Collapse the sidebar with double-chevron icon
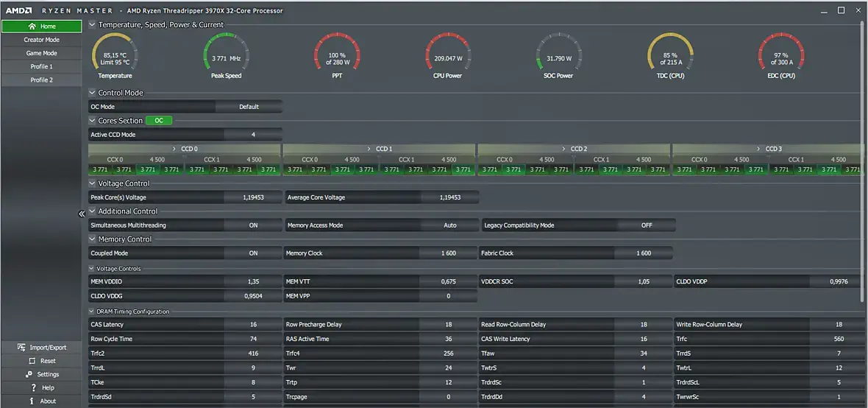This screenshot has height=408, width=868. coord(82,214)
